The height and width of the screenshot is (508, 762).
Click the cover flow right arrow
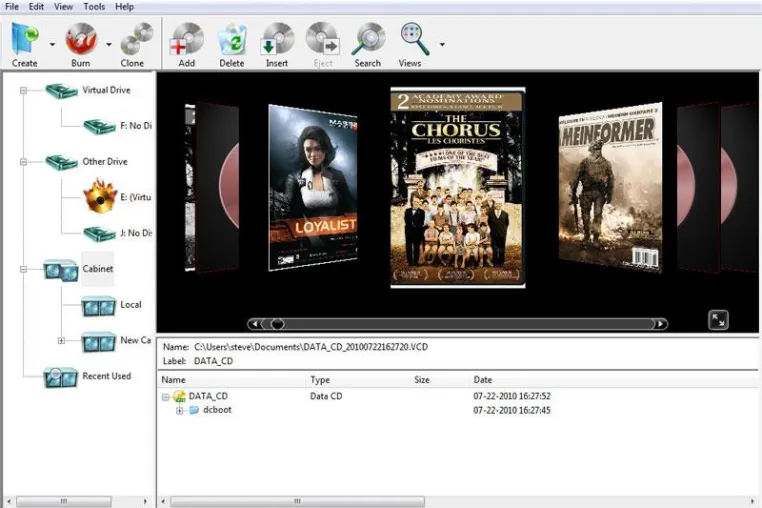(661, 324)
